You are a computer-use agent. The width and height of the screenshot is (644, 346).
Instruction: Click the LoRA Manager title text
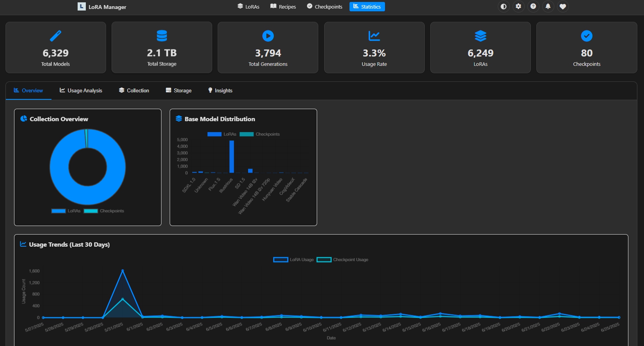click(x=107, y=7)
